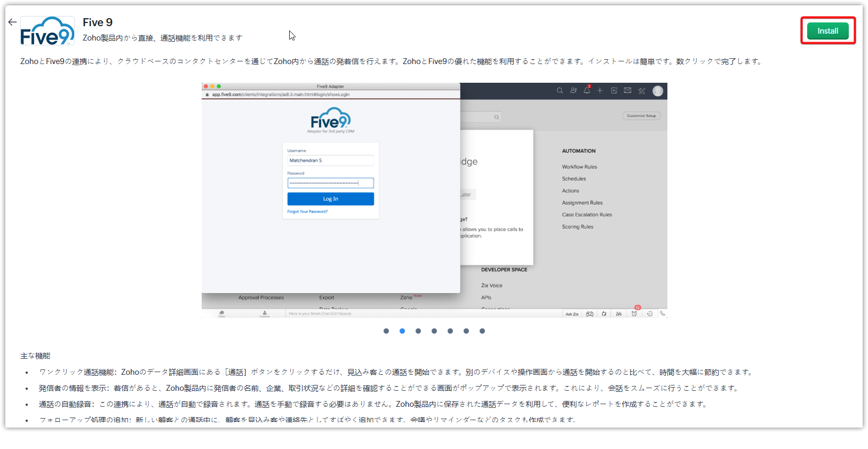Click the subtitle "Zoho製品内から直接、通話機能を利用できます"
This screenshot has width=868, height=449.
[163, 38]
